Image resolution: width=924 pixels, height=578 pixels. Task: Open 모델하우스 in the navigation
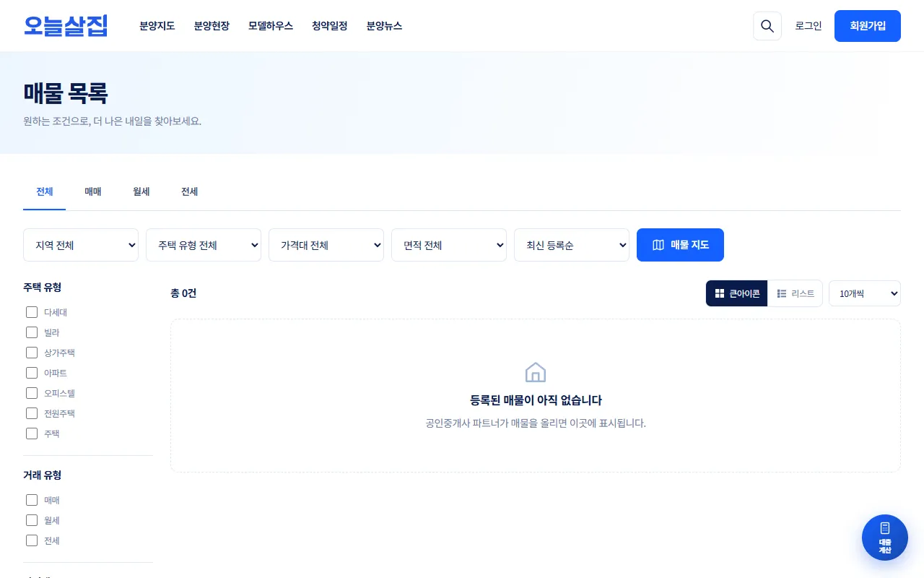(271, 26)
